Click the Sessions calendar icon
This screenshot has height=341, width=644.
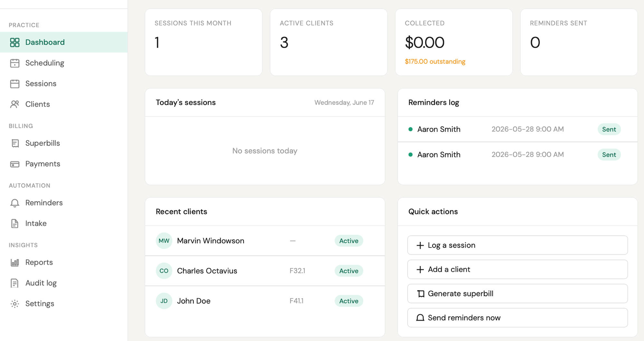(15, 84)
